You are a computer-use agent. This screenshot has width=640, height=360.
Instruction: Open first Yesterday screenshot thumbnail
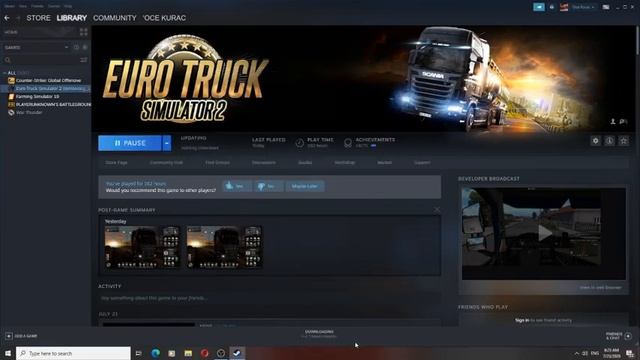[x=142, y=247]
